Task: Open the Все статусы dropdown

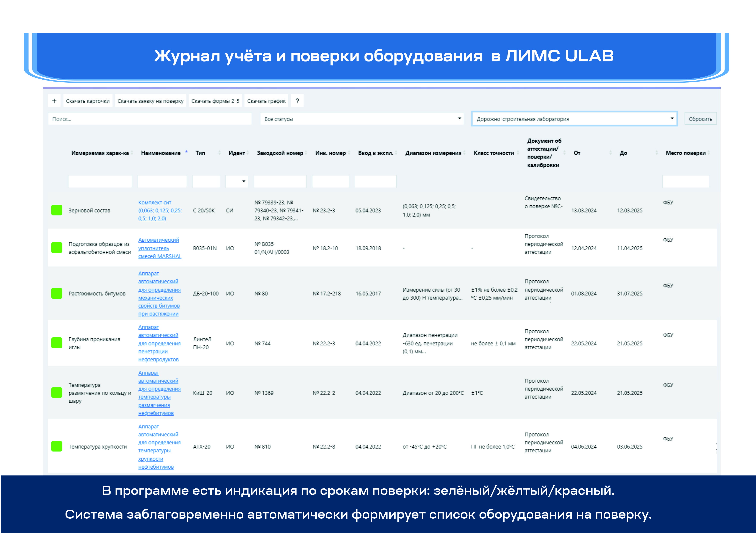Action: [x=362, y=119]
